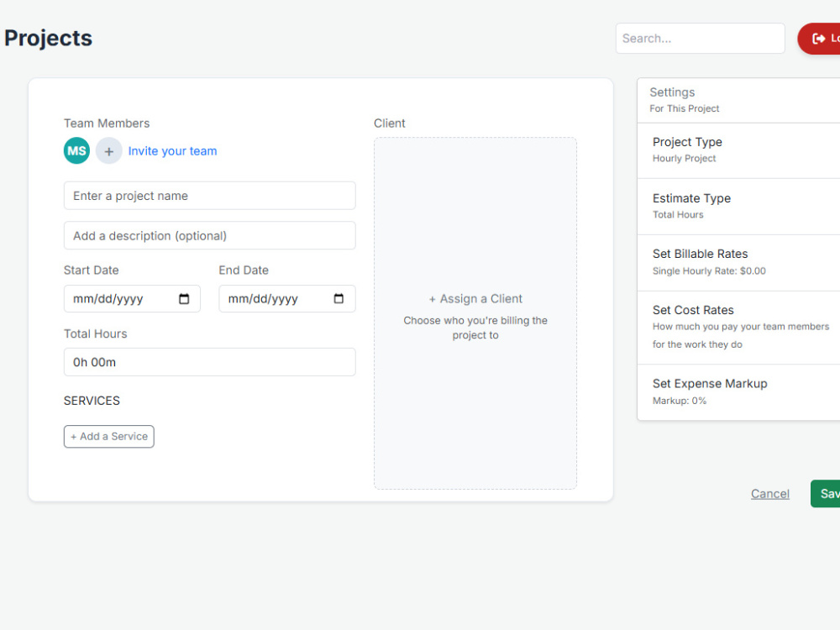Focus the Search box
The height and width of the screenshot is (630, 840).
[701, 39]
